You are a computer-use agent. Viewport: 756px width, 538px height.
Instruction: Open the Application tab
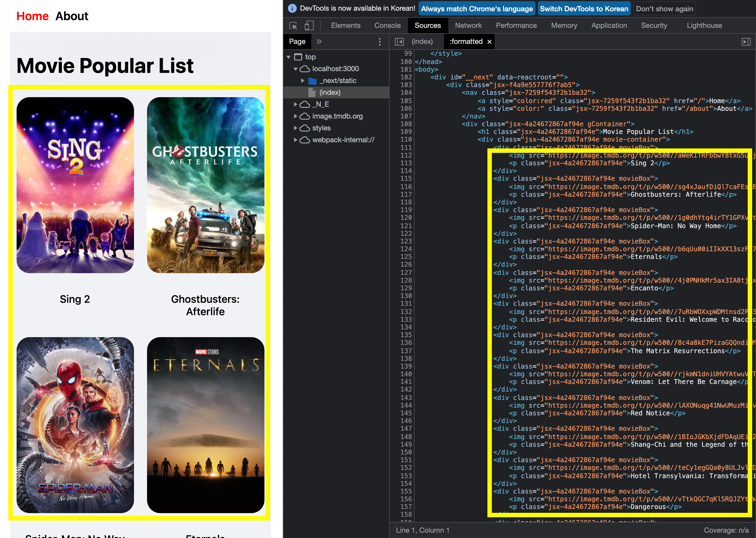609,25
